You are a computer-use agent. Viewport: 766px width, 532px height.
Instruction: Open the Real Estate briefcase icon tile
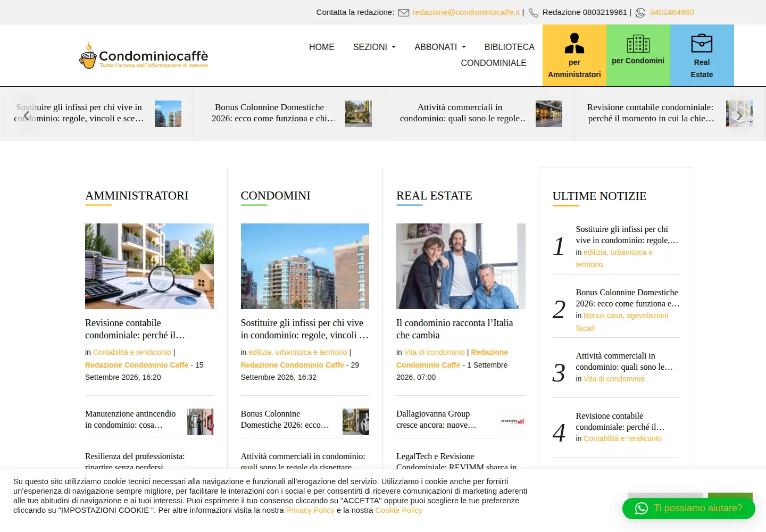point(702,55)
